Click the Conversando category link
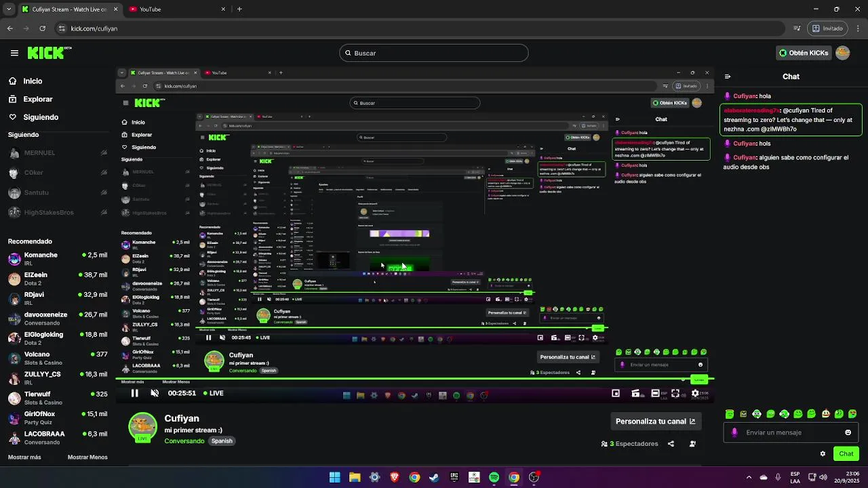 pos(184,441)
